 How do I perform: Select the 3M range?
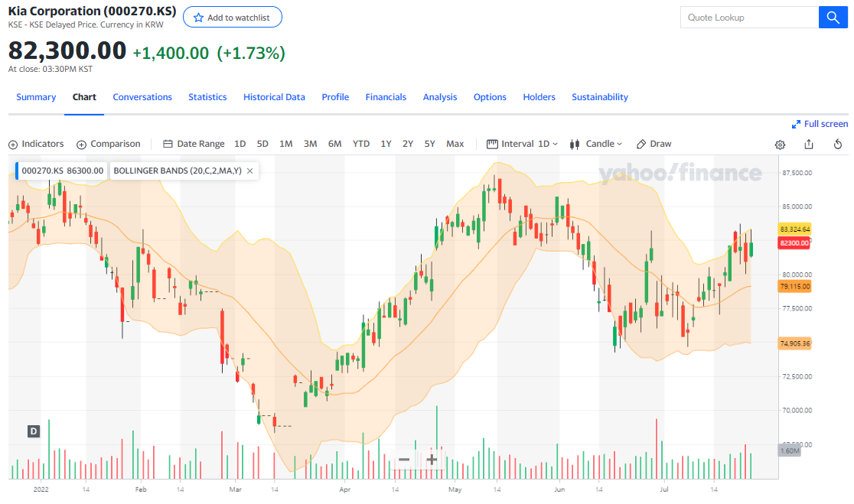pos(311,144)
